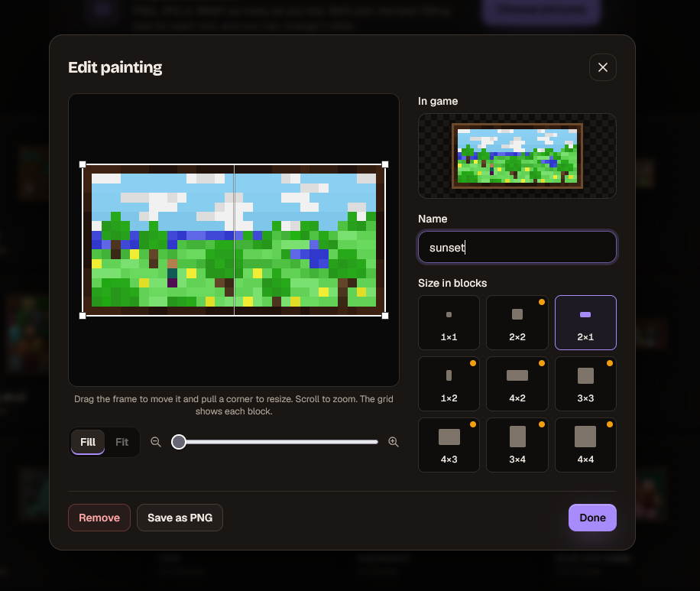Click the In game painting preview
This screenshot has width=700, height=591.
(517, 155)
